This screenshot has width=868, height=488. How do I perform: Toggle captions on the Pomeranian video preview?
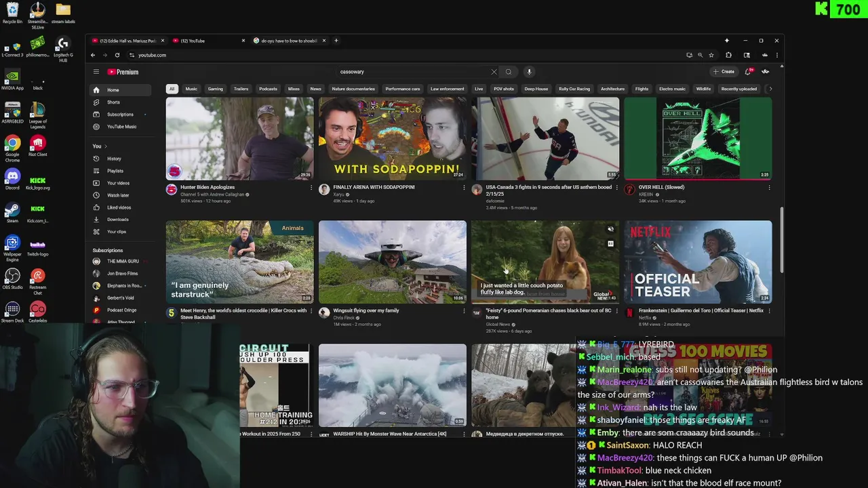coord(610,243)
